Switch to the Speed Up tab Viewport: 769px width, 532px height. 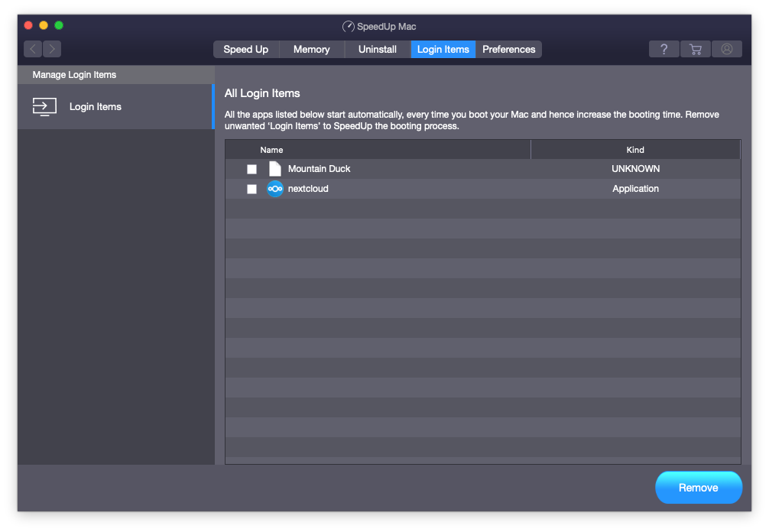pos(245,49)
